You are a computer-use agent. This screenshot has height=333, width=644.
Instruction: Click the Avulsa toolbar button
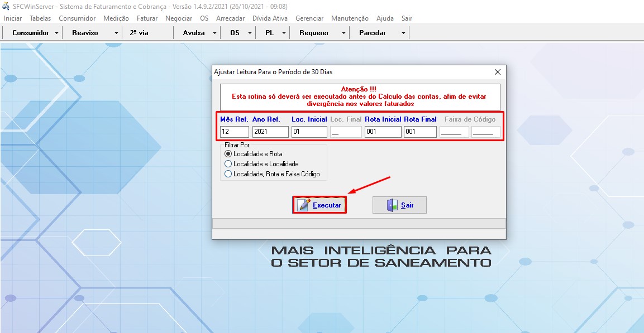(194, 33)
